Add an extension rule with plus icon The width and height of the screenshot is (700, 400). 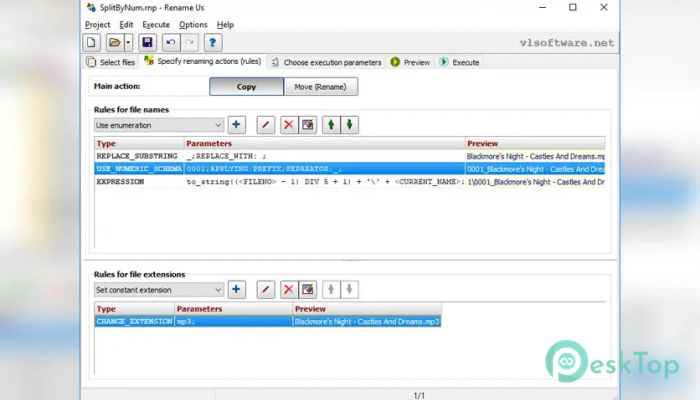pyautogui.click(x=236, y=290)
